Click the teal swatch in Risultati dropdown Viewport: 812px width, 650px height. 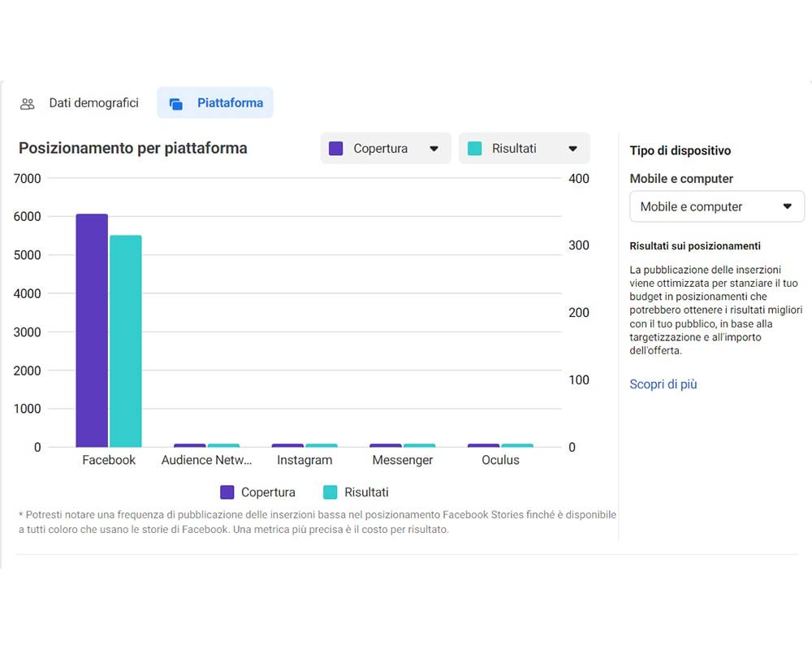click(x=475, y=148)
